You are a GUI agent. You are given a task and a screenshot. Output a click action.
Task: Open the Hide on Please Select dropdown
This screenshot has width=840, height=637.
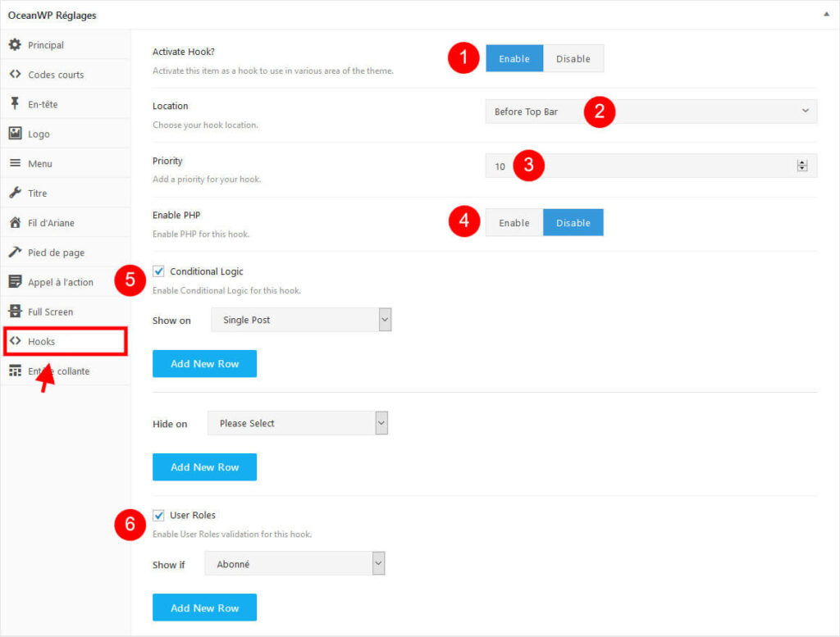point(297,423)
